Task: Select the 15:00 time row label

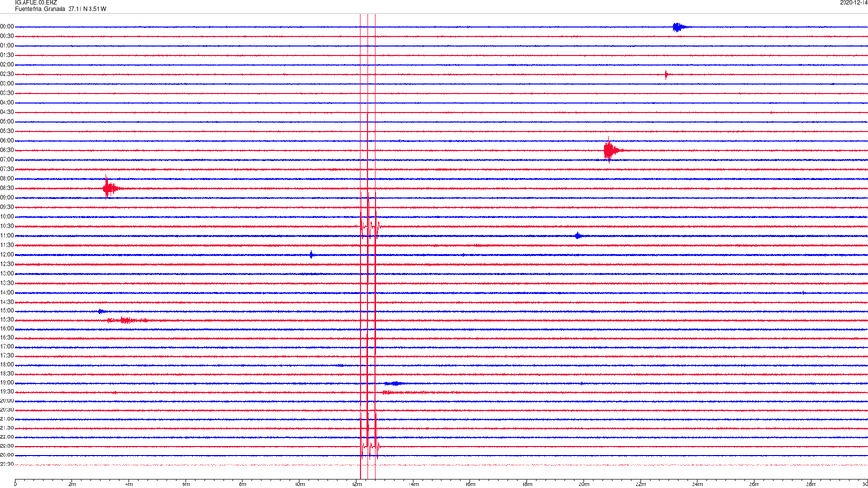Action: pos(7,311)
